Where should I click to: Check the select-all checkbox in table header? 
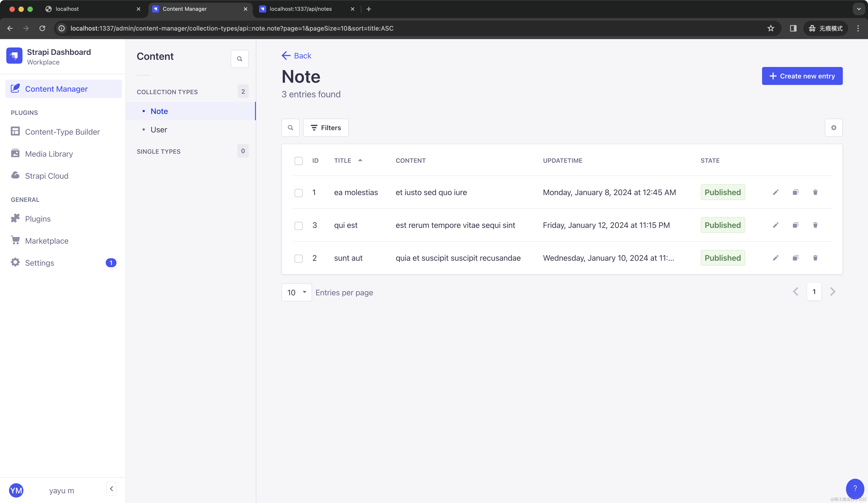point(299,161)
